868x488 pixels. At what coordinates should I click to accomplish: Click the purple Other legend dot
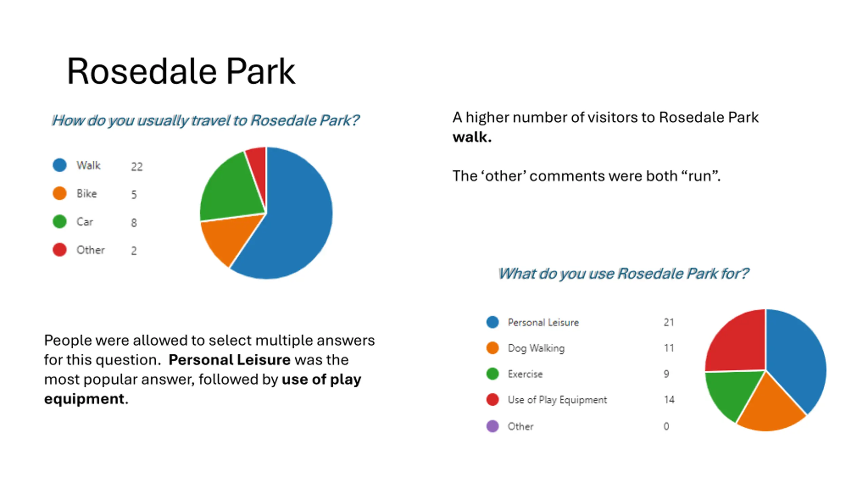(x=492, y=426)
